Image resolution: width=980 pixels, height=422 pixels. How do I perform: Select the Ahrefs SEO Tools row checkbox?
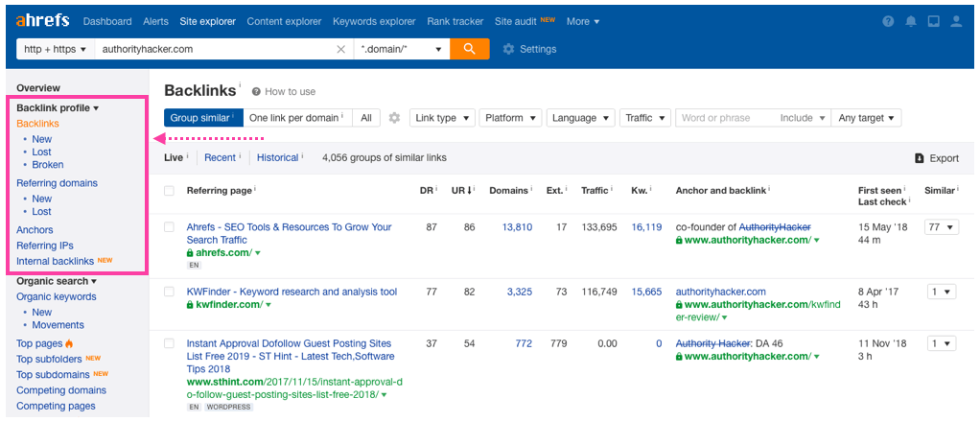(170, 227)
